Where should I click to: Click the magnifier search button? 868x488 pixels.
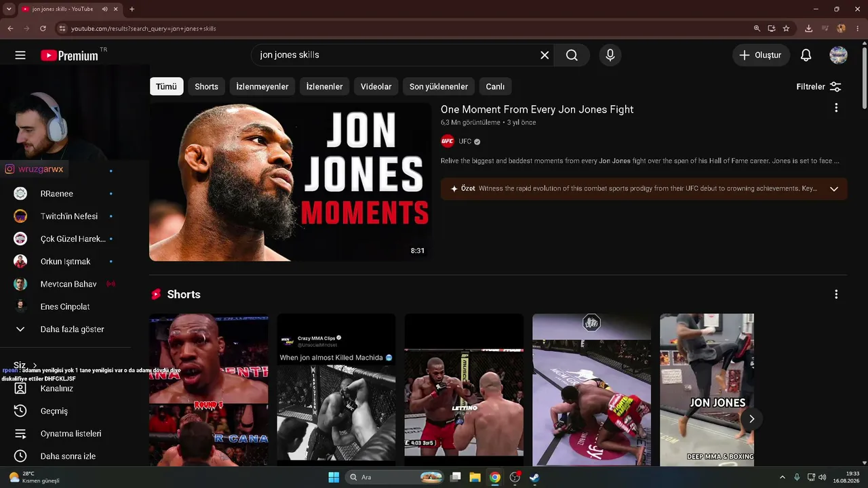tap(572, 55)
